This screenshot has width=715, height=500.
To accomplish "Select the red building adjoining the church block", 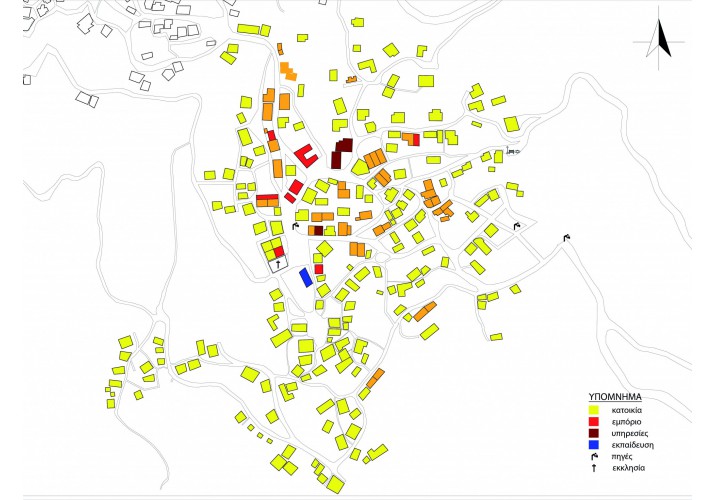I will coord(279,252).
